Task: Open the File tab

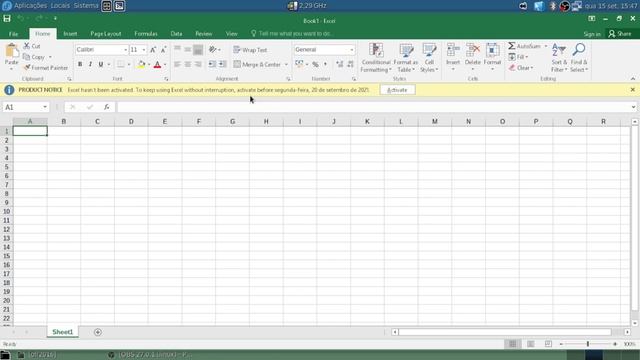Action: coord(13,34)
